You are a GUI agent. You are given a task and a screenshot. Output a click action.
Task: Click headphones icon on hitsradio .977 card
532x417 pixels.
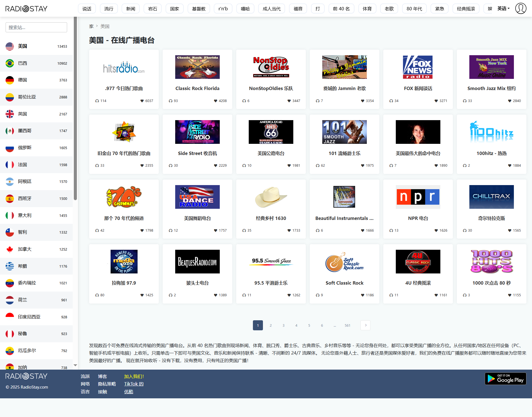pos(97,101)
